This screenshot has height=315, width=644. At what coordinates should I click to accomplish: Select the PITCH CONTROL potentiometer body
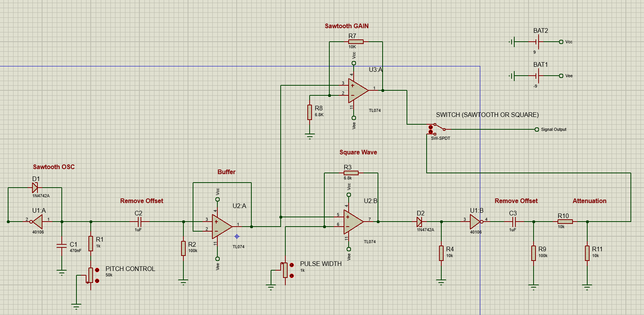pyautogui.click(x=91, y=275)
